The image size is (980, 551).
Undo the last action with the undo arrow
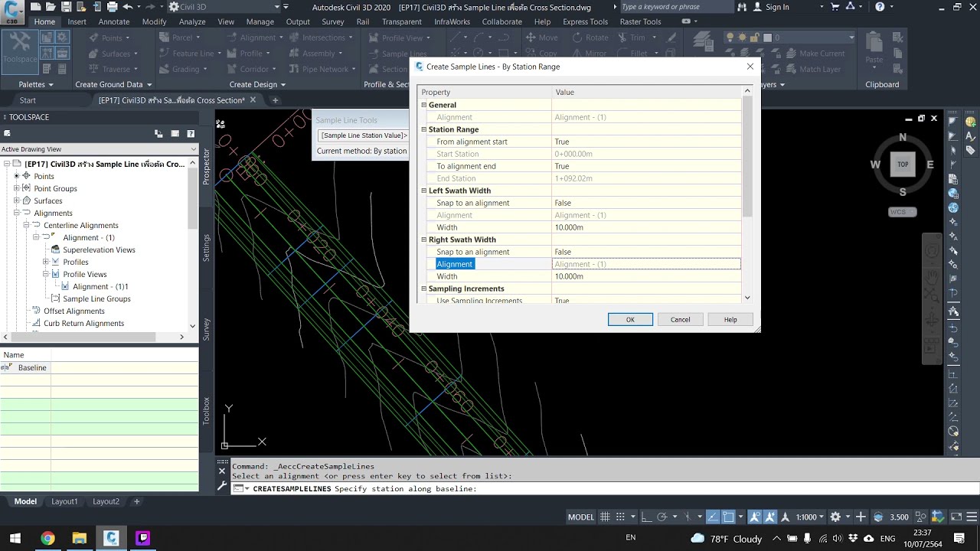127,7
